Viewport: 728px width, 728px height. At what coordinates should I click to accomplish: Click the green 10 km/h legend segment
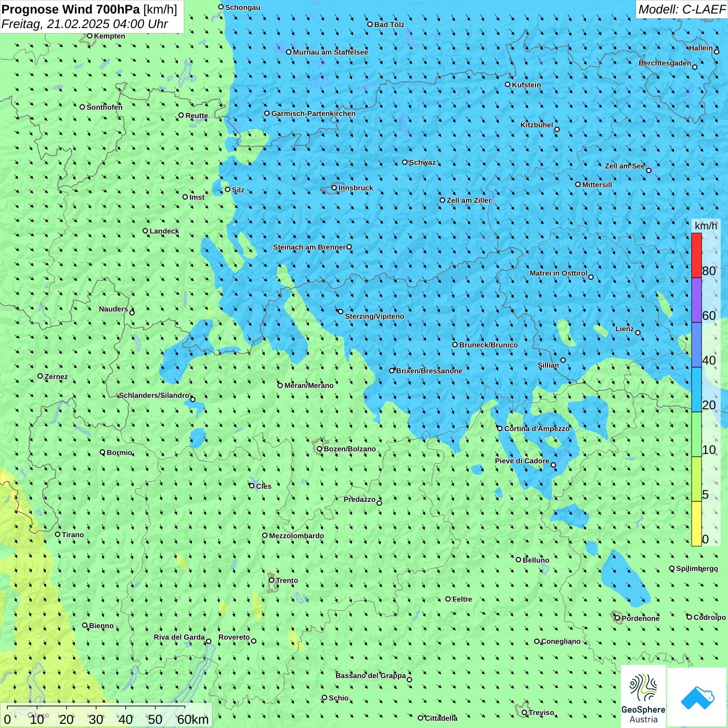point(696,434)
